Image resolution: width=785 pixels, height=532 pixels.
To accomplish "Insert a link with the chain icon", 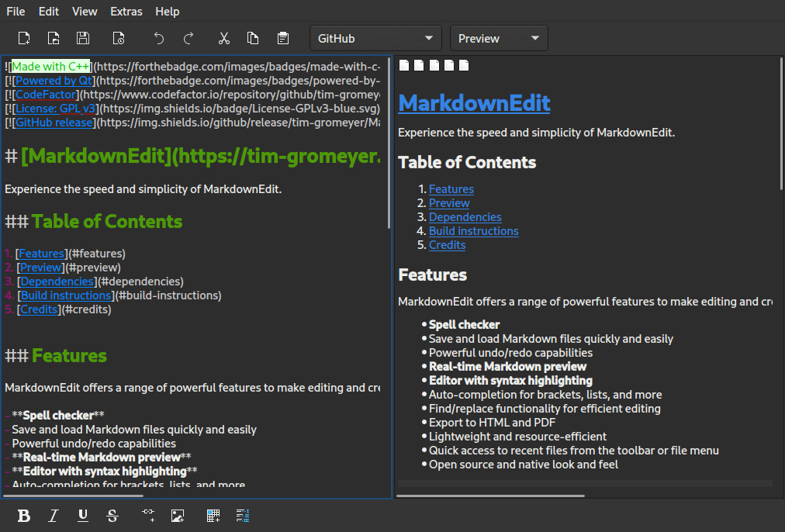I will 148,516.
